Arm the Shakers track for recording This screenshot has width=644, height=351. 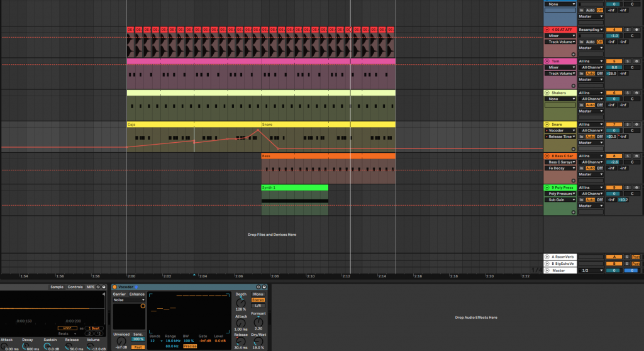(636, 93)
